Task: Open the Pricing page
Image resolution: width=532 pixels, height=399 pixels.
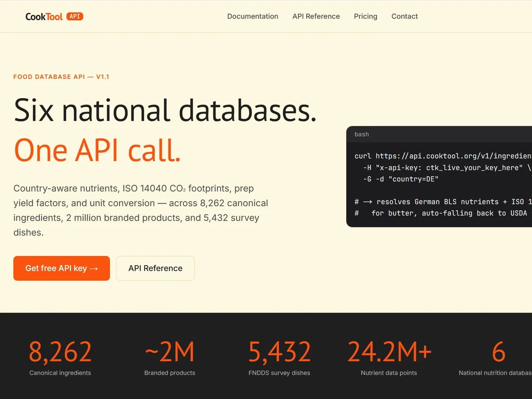Action: [x=366, y=16]
